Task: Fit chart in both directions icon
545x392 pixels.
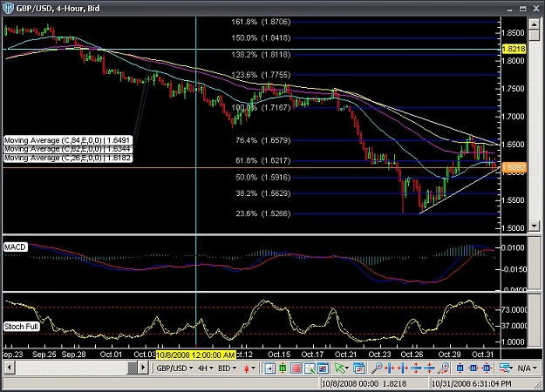Action: [x=487, y=368]
